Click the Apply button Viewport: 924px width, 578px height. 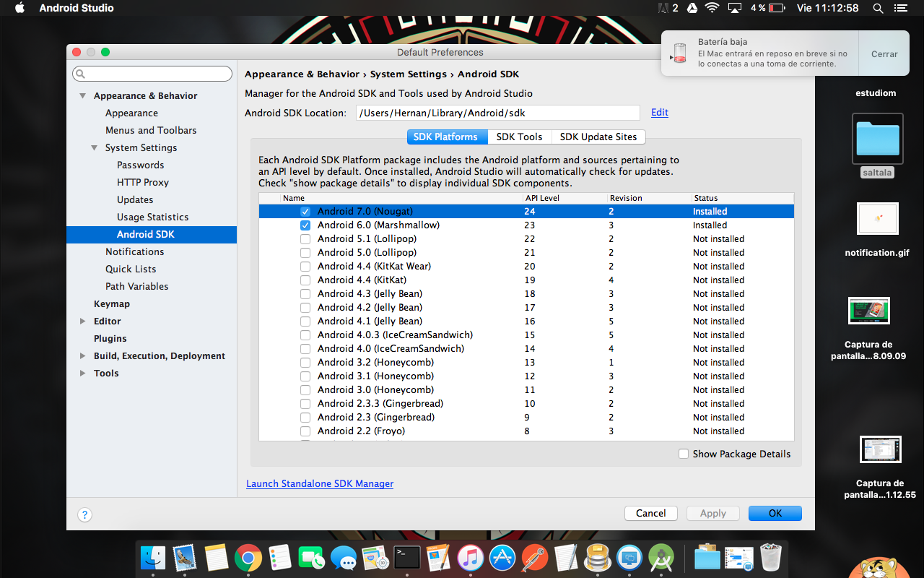(713, 513)
